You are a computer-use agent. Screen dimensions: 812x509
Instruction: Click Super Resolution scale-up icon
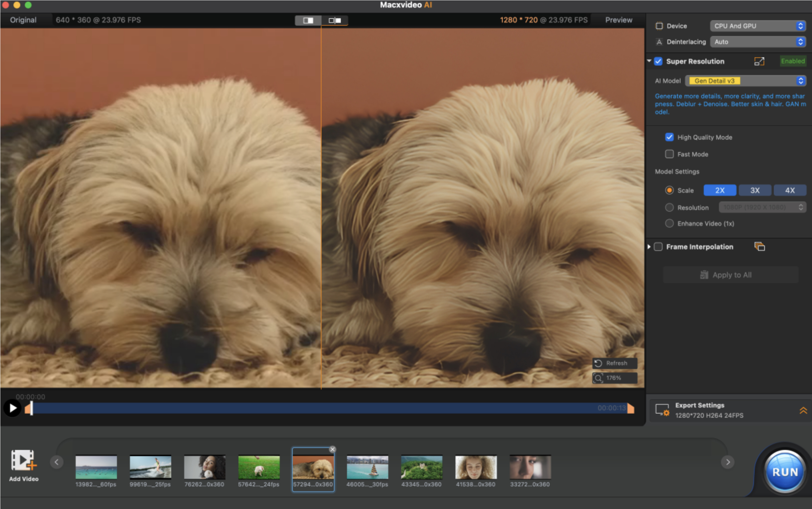759,61
